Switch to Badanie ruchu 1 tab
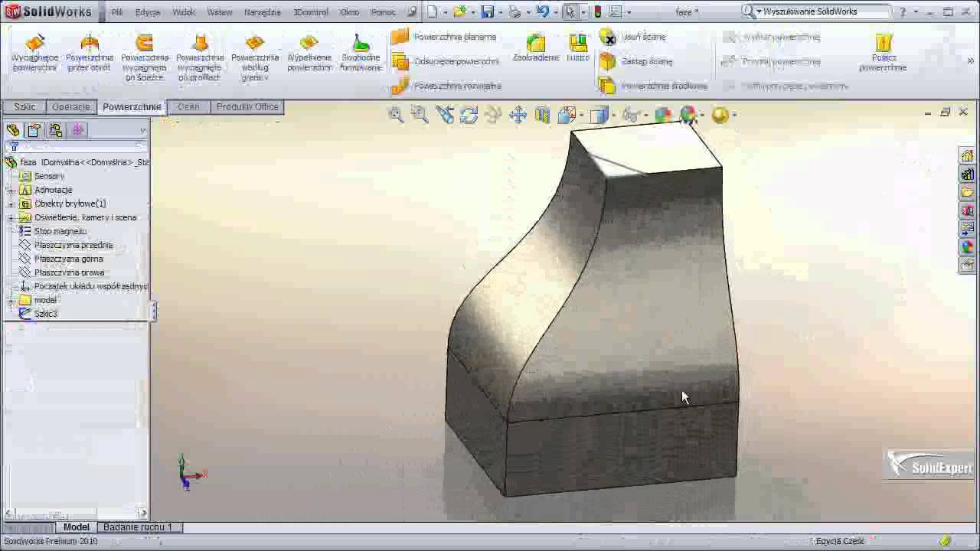The image size is (980, 551). pos(138,527)
